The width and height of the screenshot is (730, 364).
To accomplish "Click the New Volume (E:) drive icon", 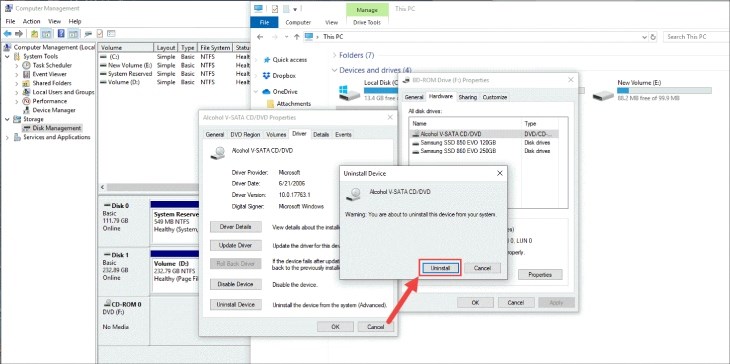I will (x=603, y=94).
